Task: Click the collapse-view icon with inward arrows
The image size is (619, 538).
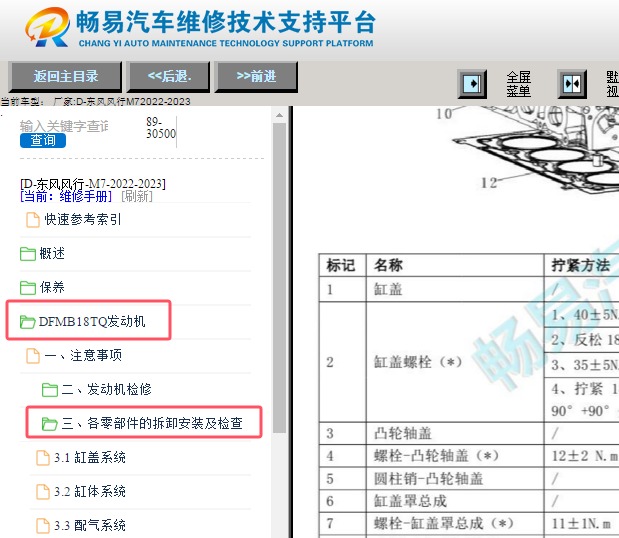Action: [x=572, y=84]
